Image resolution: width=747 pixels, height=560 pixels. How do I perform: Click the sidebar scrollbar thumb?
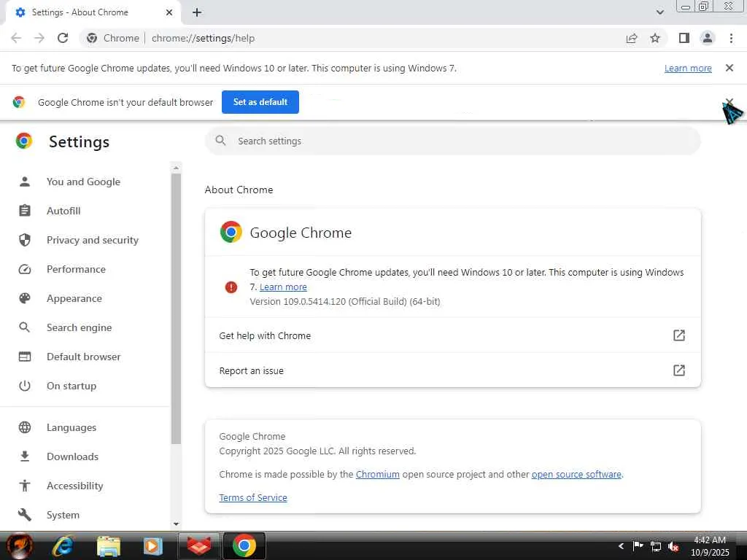(x=176, y=308)
